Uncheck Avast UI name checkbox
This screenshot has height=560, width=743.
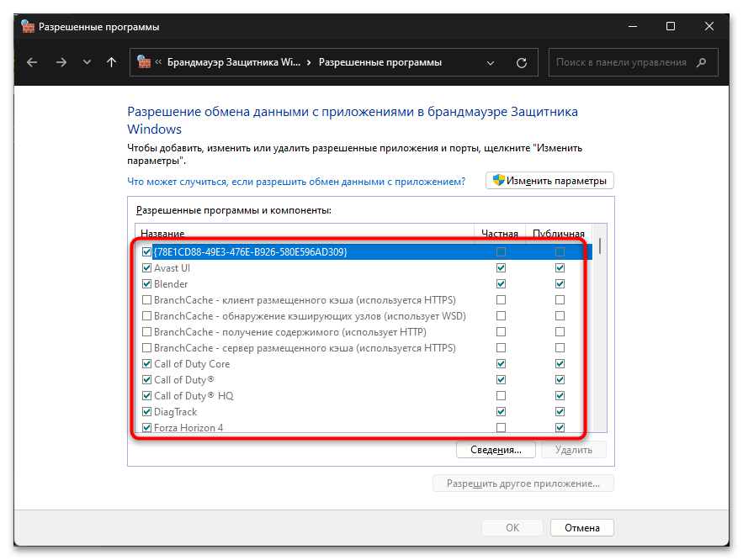pos(147,268)
